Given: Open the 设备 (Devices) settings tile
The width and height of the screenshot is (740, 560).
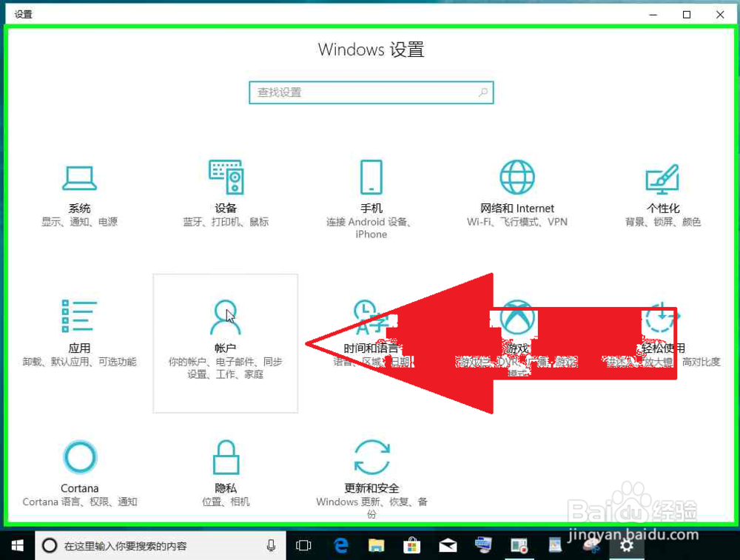Looking at the screenshot, I should coord(226,193).
